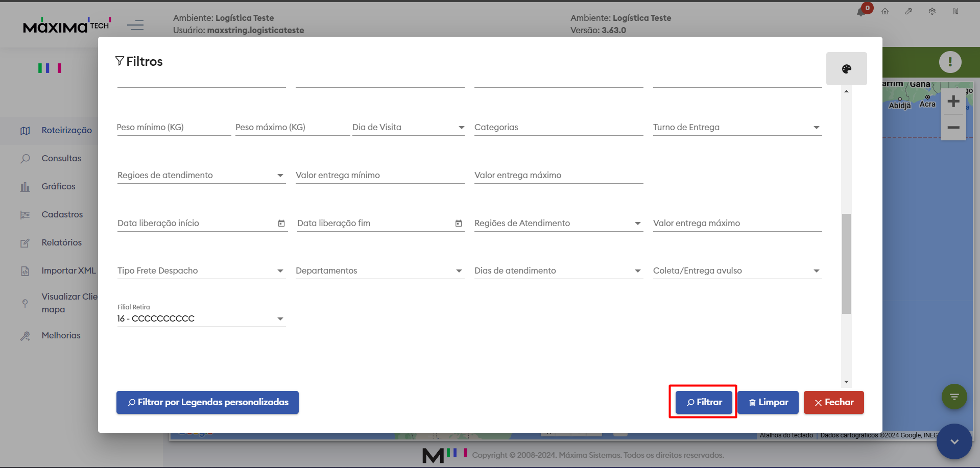Close the filters dialog with Fechar
Image resolution: width=980 pixels, height=468 pixels.
[x=834, y=402]
